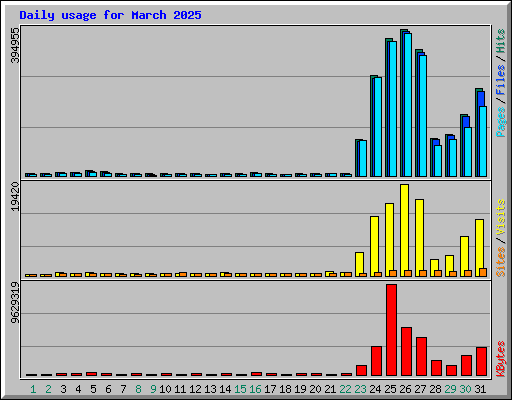Image resolution: width=512 pixels, height=400 pixels.
Task: Click the green "Hits" legend label
Action: pos(501,41)
